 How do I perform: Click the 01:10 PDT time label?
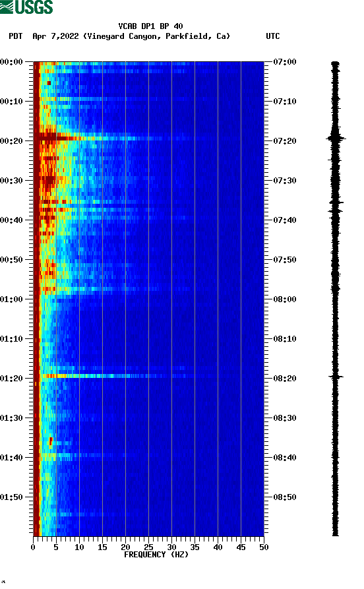[11, 338]
